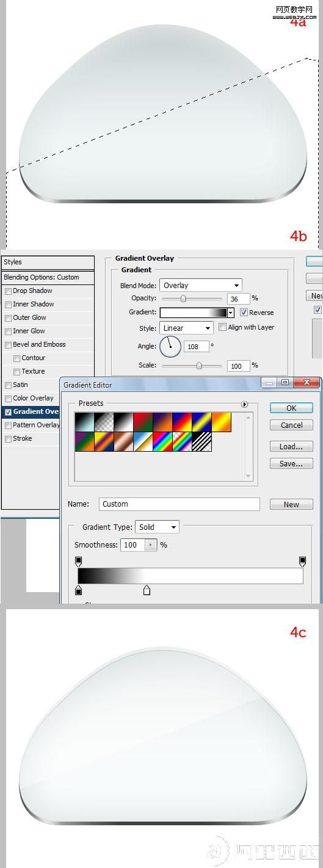The width and height of the screenshot is (323, 868).
Task: Open the gradient presets flyout menu arrow
Action: click(244, 404)
